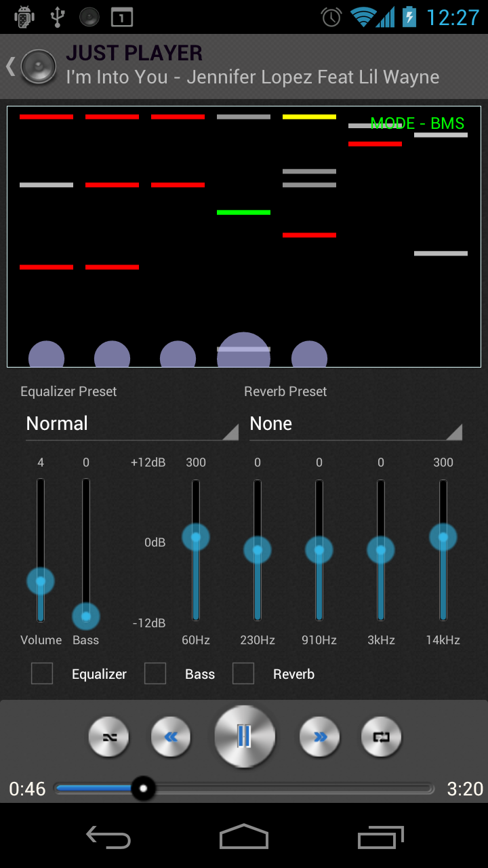Tap the USB status bar icon

tap(57, 17)
